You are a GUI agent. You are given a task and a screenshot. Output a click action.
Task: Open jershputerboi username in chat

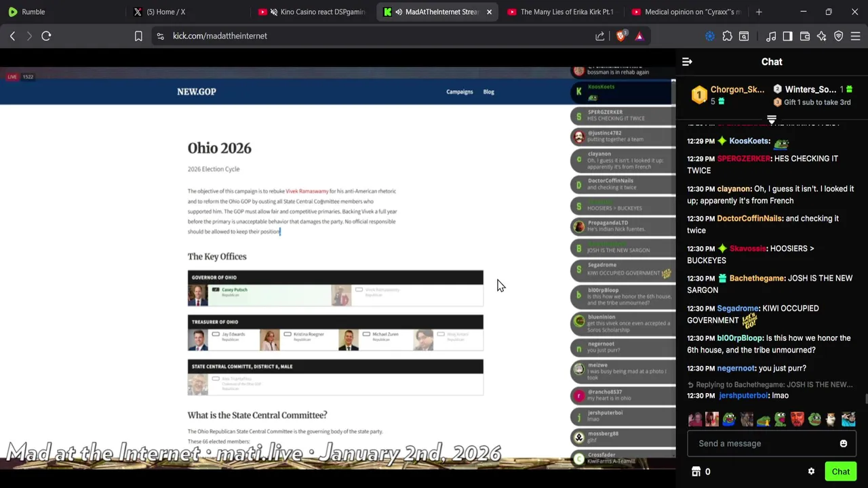pos(743,396)
